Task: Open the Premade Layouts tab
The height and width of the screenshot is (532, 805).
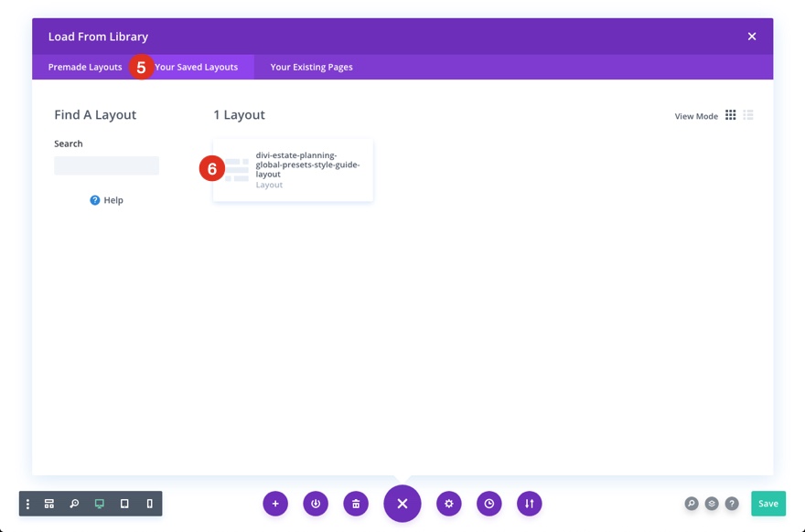Action: click(85, 68)
